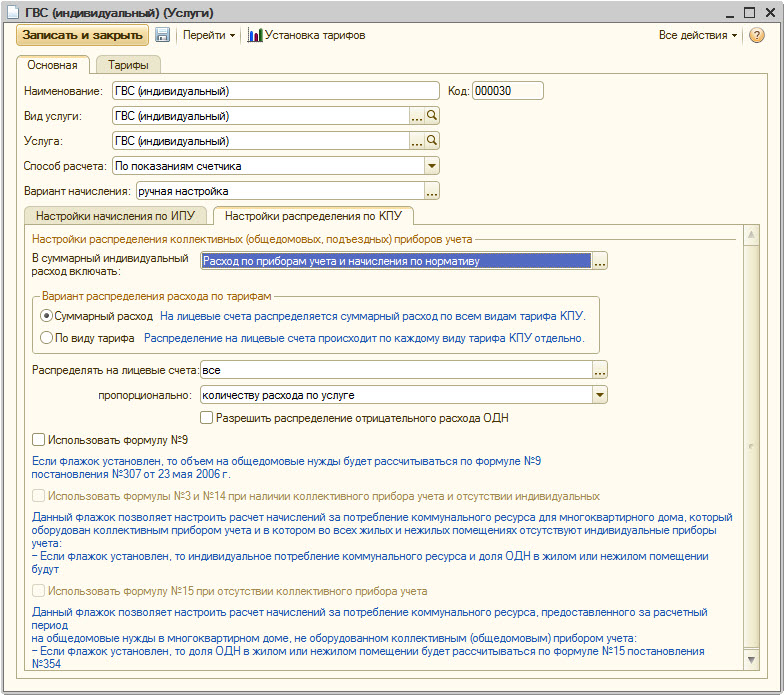Image resolution: width=784 pixels, height=695 pixels.
Task: Minimize the ГВС (индивидуальный) window
Action: (730, 13)
